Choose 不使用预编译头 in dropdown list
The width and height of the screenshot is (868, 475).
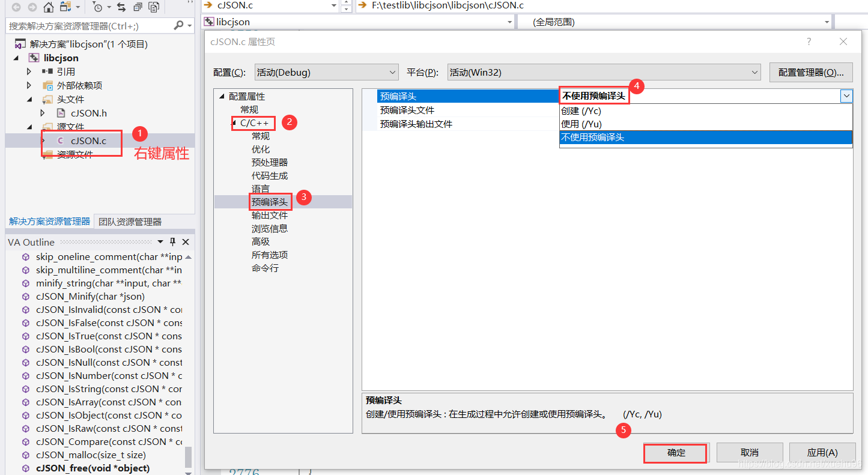click(706, 137)
